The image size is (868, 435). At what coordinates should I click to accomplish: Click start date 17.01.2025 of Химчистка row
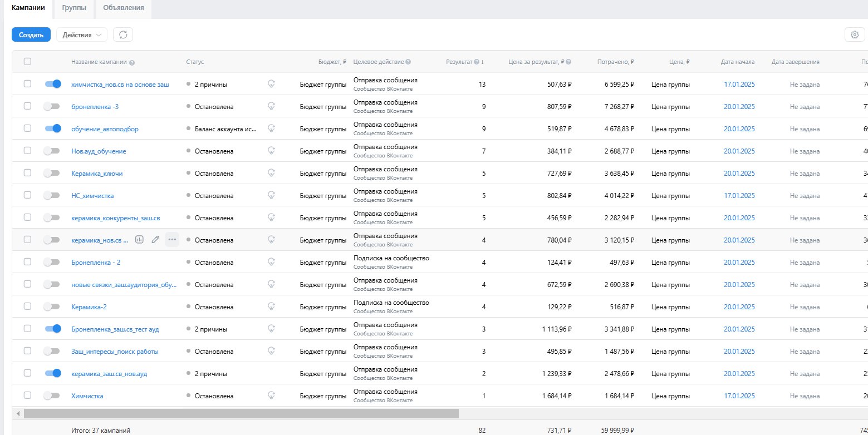(x=739, y=396)
